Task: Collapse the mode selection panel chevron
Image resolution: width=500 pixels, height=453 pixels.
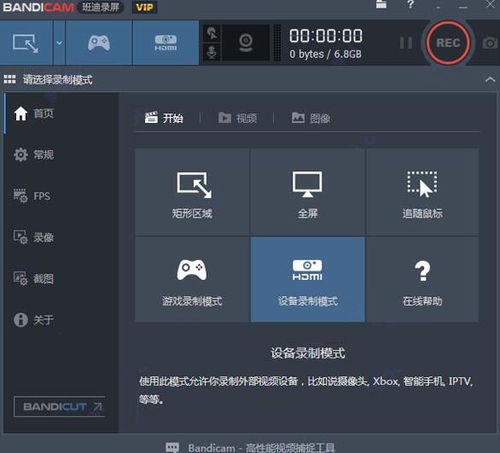Action: tap(490, 79)
